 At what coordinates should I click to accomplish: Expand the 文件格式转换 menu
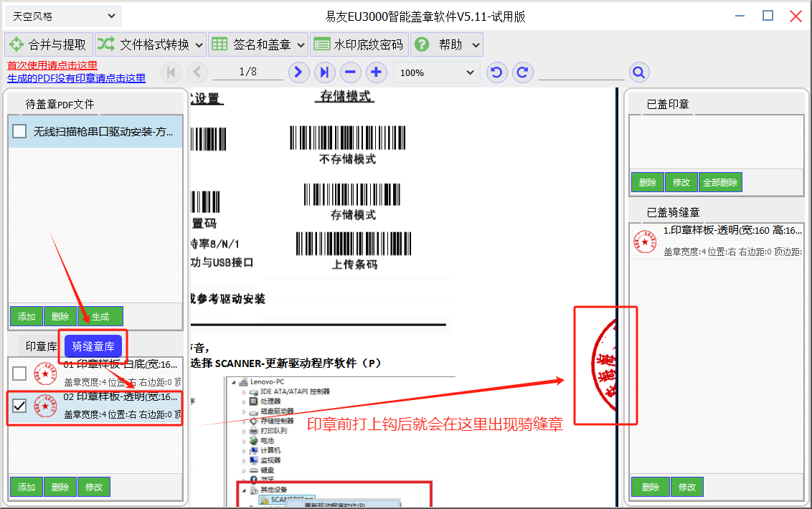tap(151, 44)
